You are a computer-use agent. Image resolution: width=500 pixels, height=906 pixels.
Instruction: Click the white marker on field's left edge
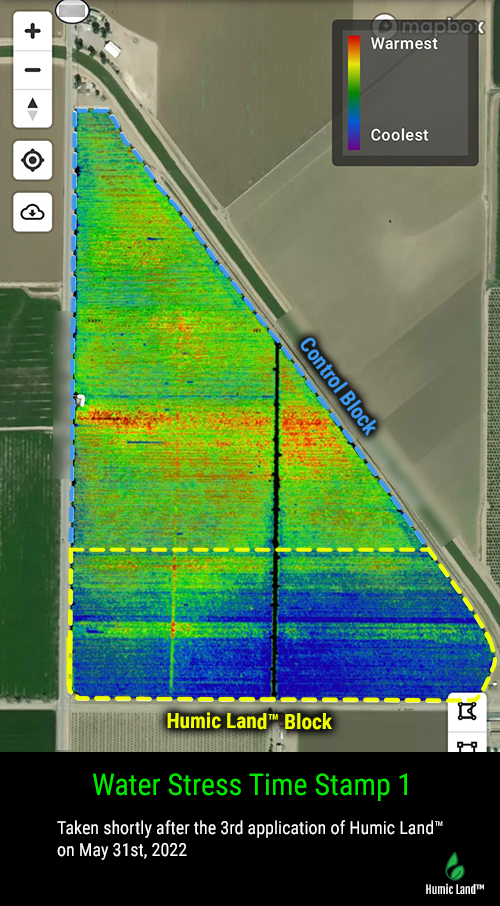(79, 400)
